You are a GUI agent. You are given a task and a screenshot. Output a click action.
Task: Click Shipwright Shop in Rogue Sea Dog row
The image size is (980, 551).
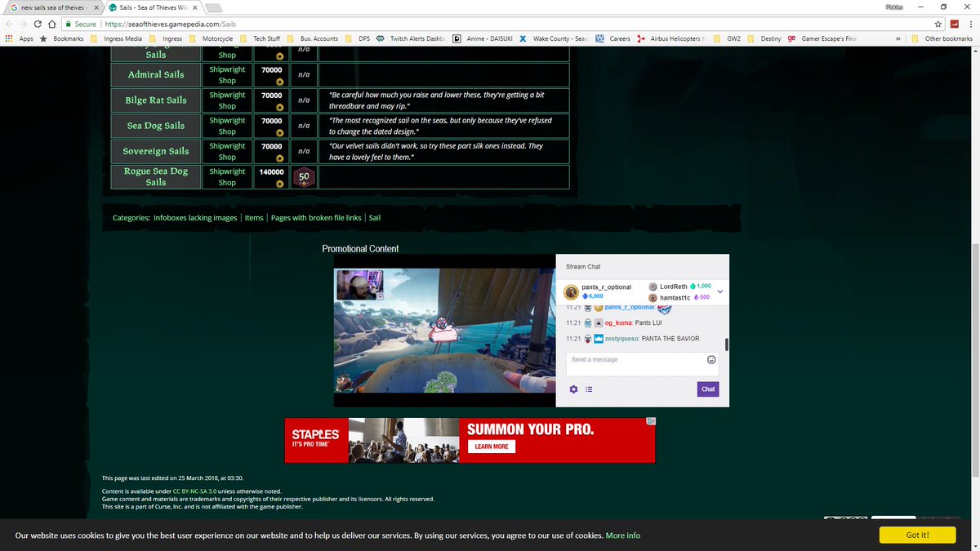click(227, 177)
